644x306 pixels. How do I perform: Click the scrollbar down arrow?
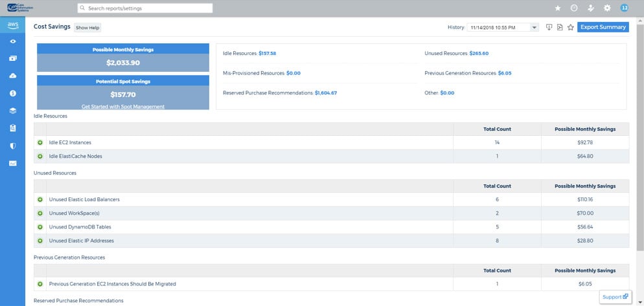pyautogui.click(x=640, y=303)
